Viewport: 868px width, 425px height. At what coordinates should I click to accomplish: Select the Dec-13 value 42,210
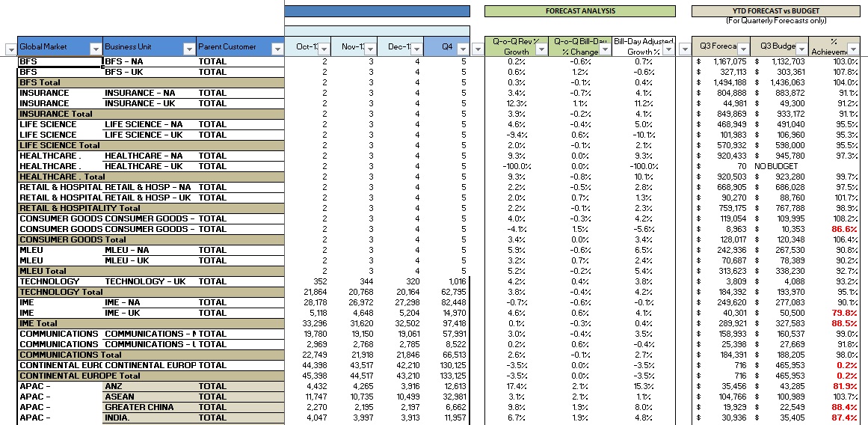(x=401, y=365)
